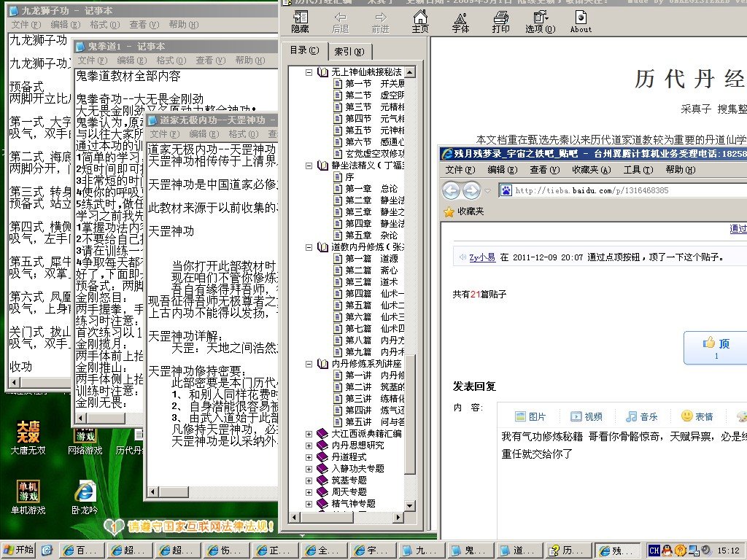Viewport: 747px width, 560px height.
Task: Select the 第五讲 问与答 tree entry
Action: [374, 422]
